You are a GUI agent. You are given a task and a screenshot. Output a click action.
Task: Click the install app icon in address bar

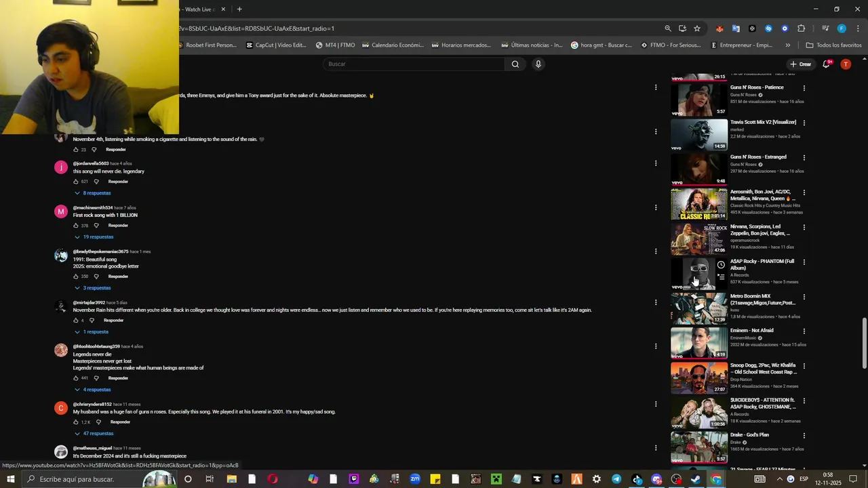coord(682,28)
